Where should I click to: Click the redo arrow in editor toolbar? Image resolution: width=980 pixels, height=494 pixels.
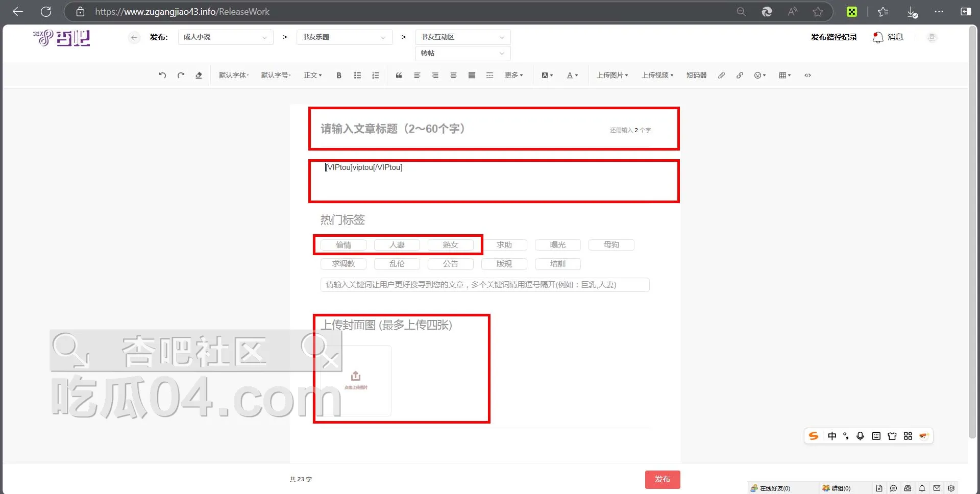coord(181,75)
